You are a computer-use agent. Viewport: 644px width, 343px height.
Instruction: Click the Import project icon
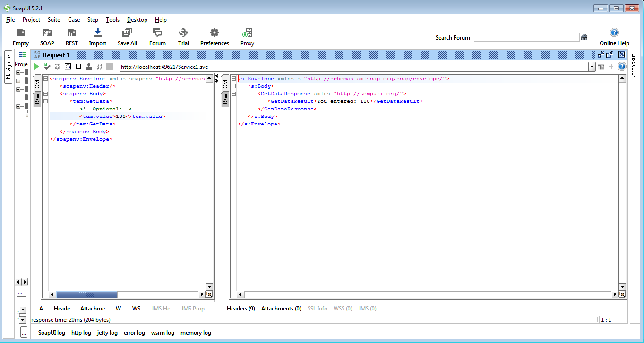[x=98, y=37]
